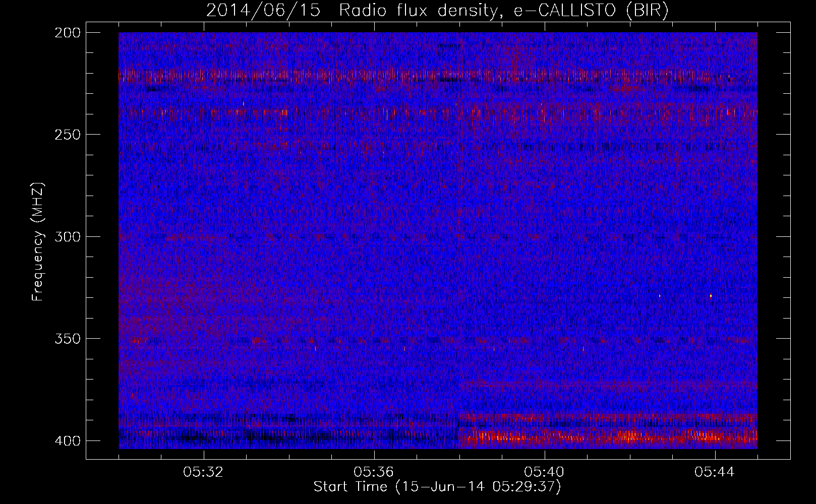The width and height of the screenshot is (816, 504).
Task: Click the bright red burst near 400 MHz
Action: point(609,436)
